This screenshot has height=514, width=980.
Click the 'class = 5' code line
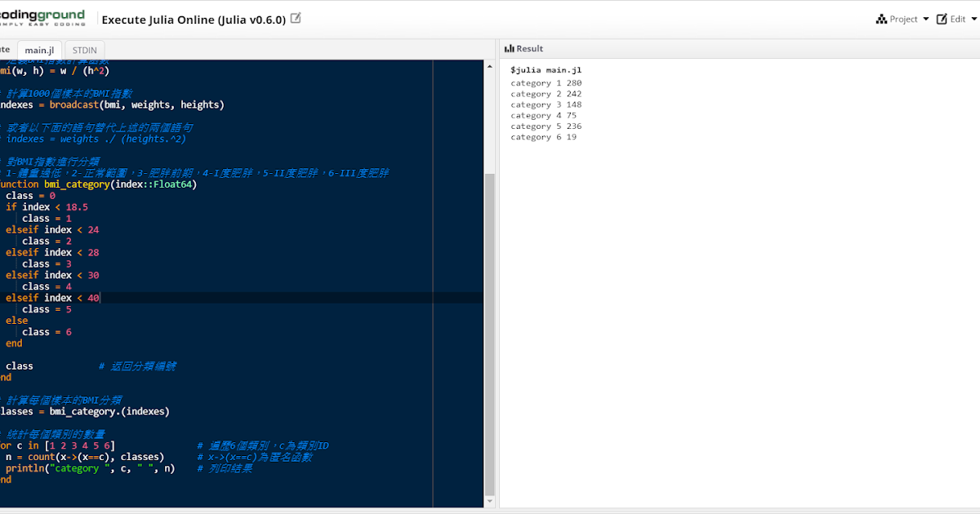click(x=47, y=310)
